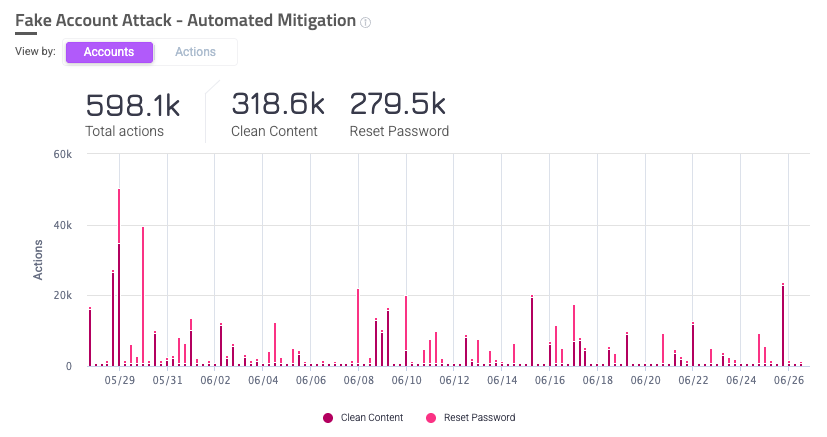Toggle Reset Password series via legend label

coord(479,417)
